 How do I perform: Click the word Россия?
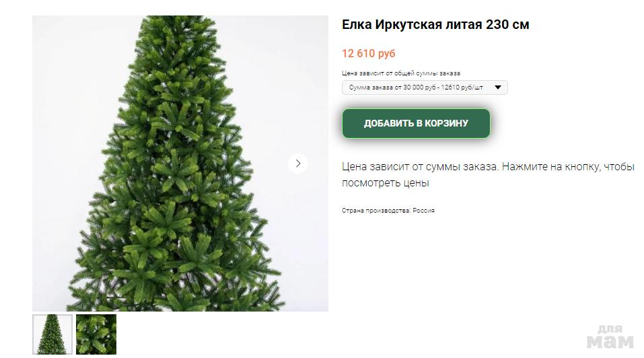[423, 211]
